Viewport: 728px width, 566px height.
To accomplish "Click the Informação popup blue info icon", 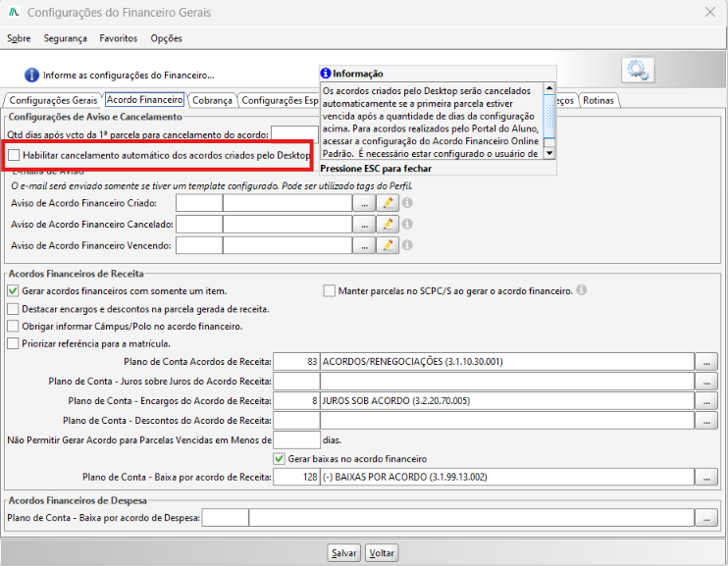I will point(326,74).
